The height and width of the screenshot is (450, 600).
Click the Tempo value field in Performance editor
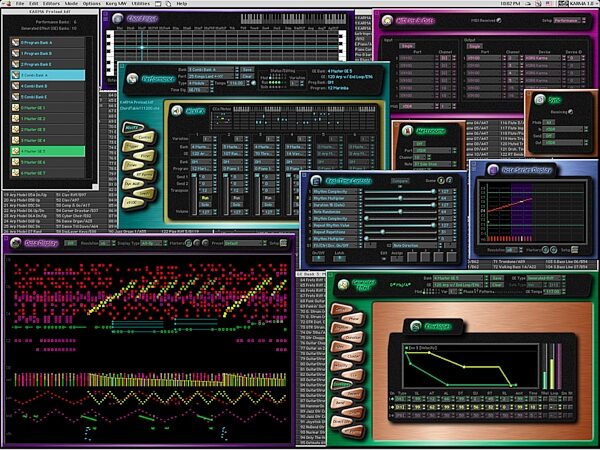click(x=236, y=83)
